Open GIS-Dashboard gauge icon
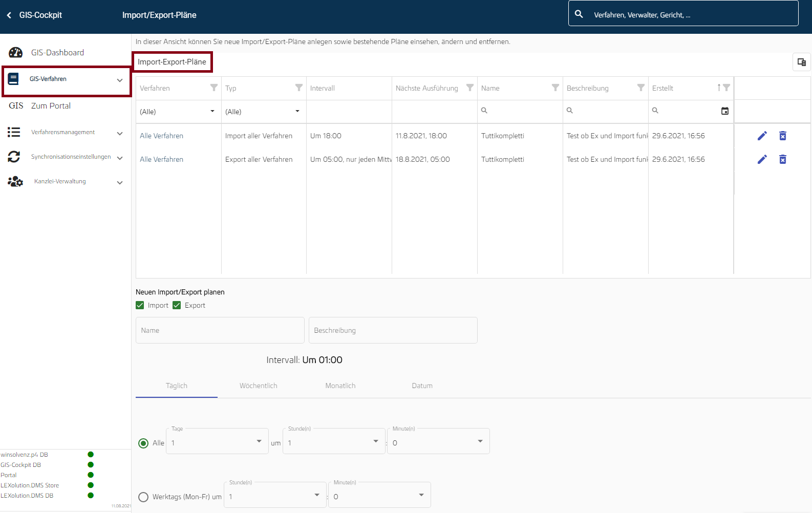 point(15,52)
